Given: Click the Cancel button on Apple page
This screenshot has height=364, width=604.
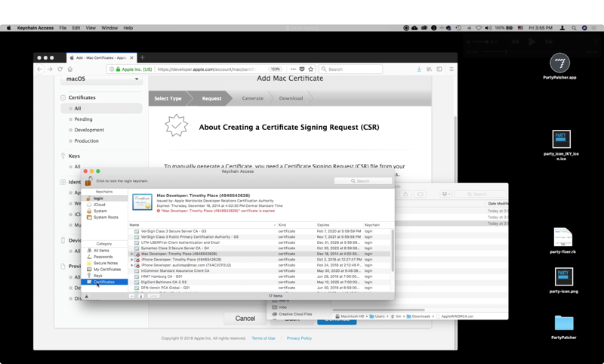Looking at the screenshot, I should [245, 319].
